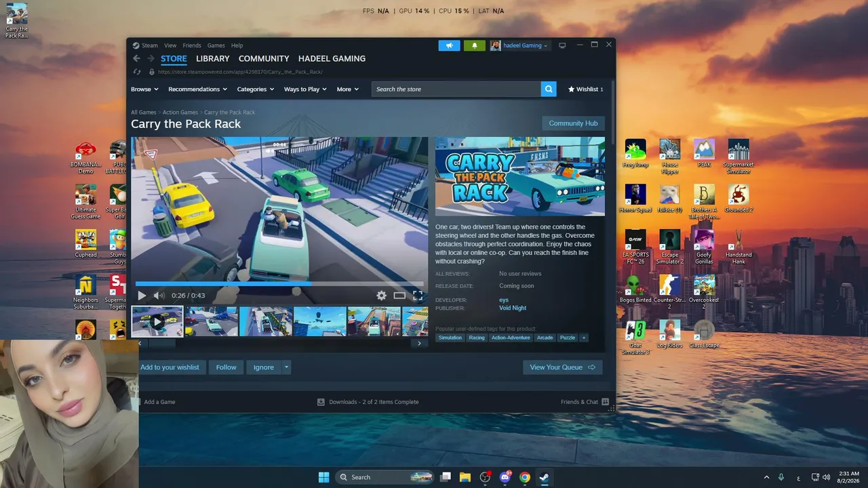Open the Friends menu
Image resolution: width=868 pixels, height=488 pixels.
192,45
